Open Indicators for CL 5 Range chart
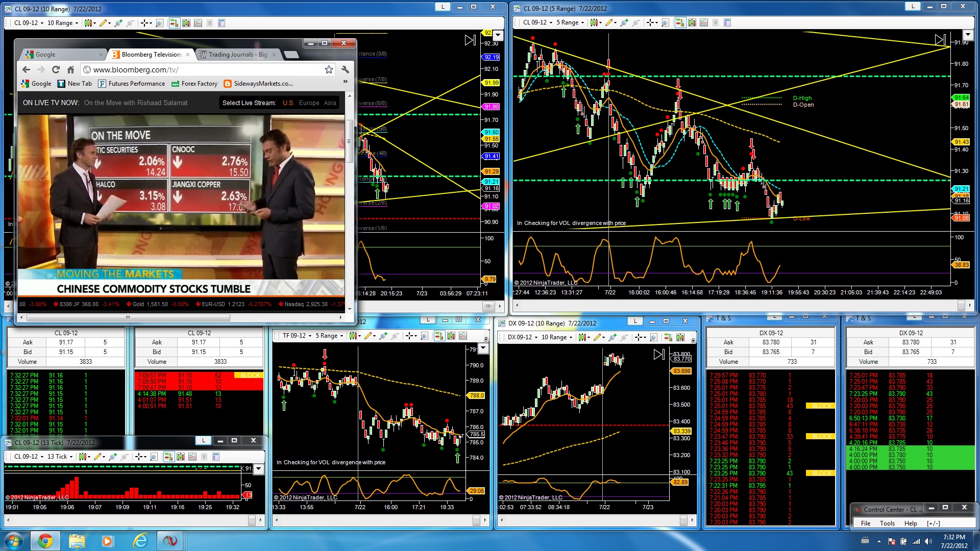Screen dimensions: 980x551 point(704,22)
